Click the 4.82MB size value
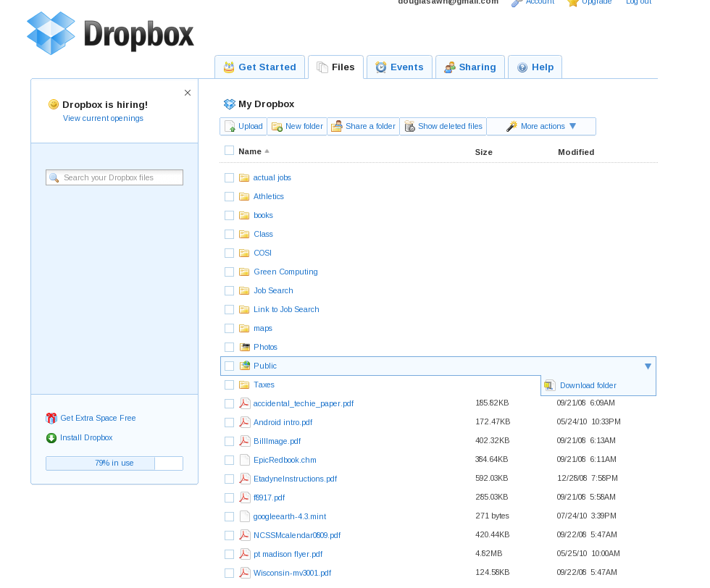Image resolution: width=710 pixels, height=588 pixels. (488, 553)
